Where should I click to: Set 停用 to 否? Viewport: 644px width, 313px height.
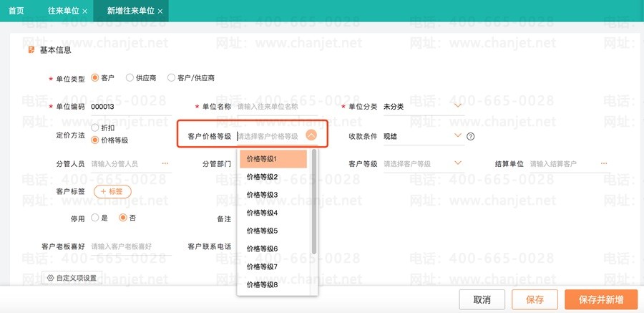coord(123,218)
